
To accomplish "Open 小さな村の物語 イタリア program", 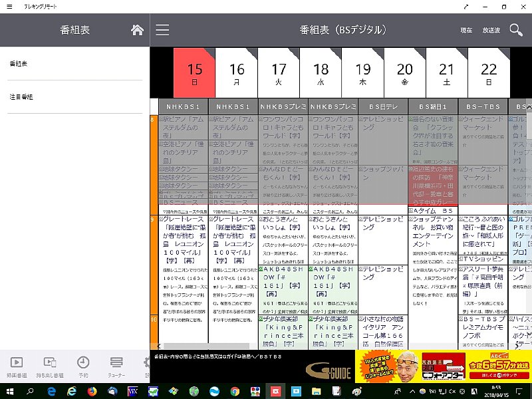I will tap(383, 332).
